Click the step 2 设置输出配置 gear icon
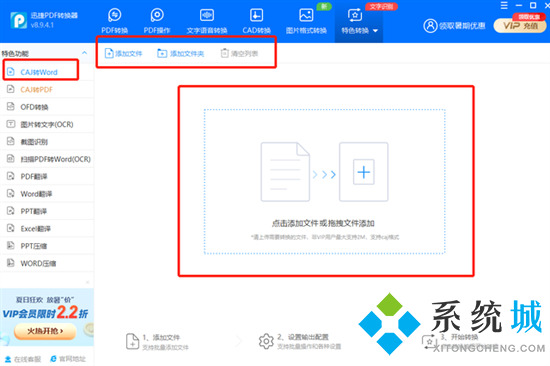Screen dimensions: 550x366 [x=266, y=341]
